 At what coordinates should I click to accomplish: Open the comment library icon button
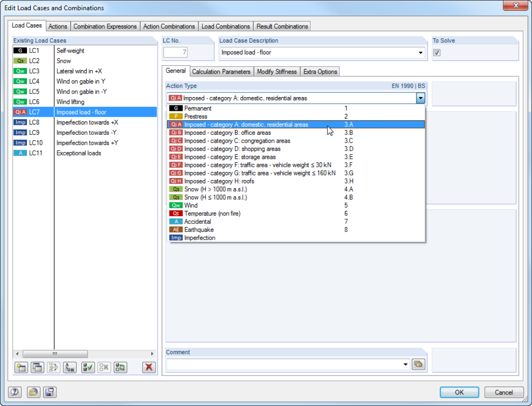click(x=418, y=364)
